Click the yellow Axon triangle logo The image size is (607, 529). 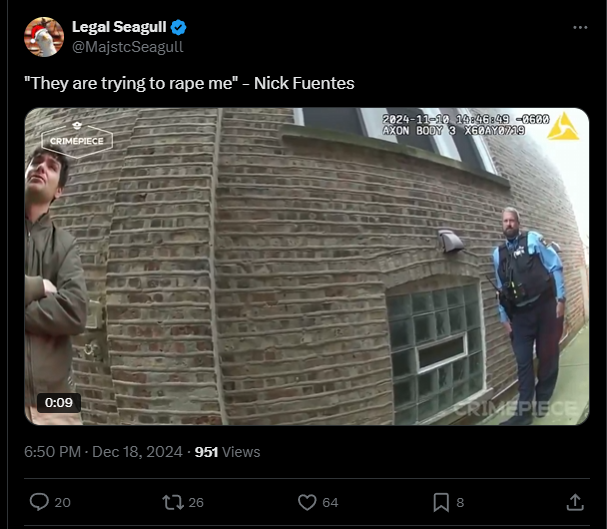(563, 126)
